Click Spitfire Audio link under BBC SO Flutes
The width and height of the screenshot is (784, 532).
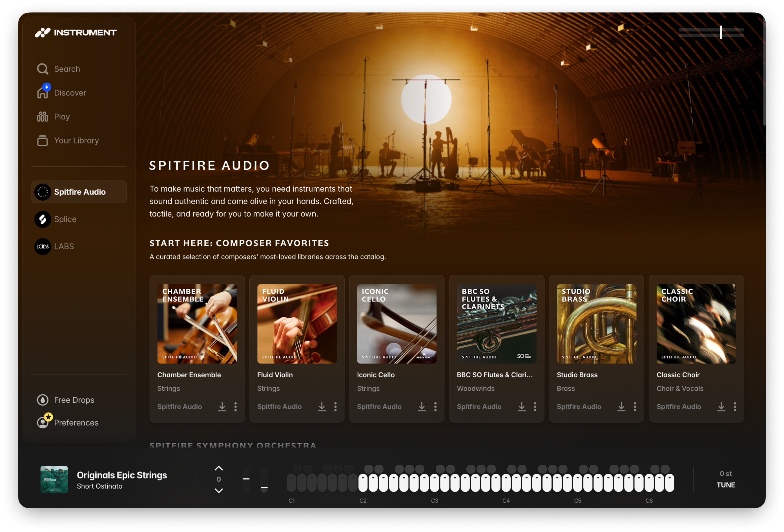point(479,407)
